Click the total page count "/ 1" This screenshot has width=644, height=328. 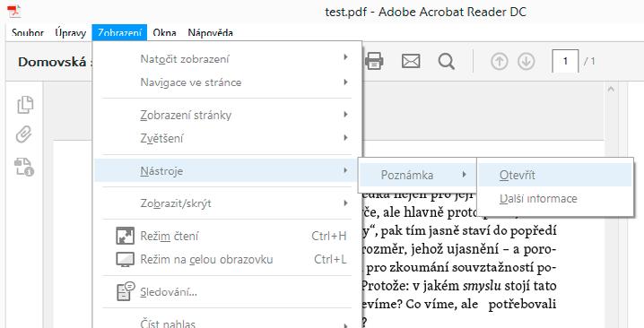(589, 62)
